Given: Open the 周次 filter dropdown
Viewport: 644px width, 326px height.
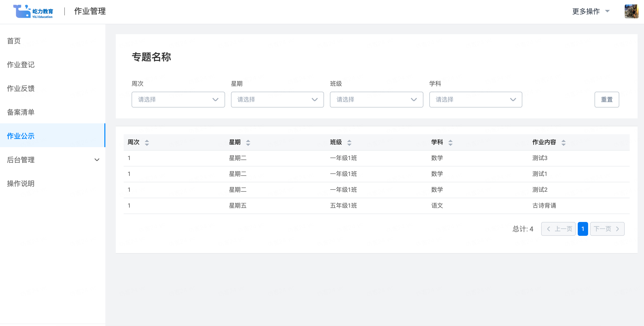Looking at the screenshot, I should pos(178,99).
